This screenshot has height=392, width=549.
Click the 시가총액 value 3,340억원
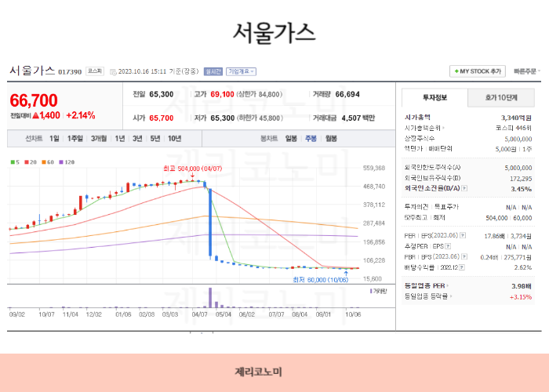pyautogui.click(x=516, y=118)
